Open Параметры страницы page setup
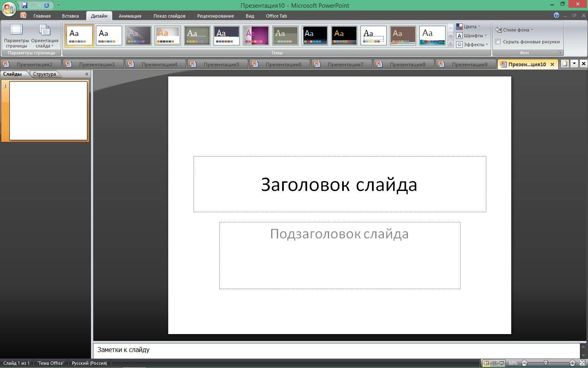The width and height of the screenshot is (588, 368). (16, 36)
